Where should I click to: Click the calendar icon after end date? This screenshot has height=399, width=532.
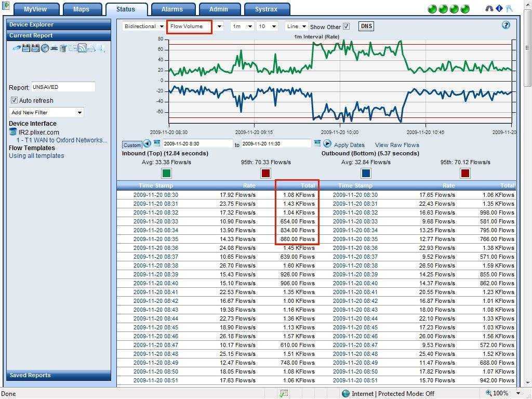317,143
